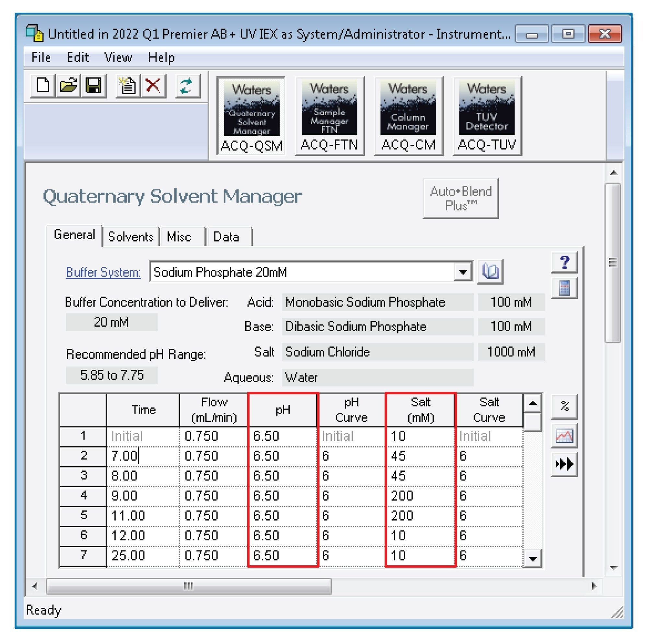
Task: Click the Sodium Phosphate 20mM combo box
Action: pyautogui.click(x=311, y=272)
